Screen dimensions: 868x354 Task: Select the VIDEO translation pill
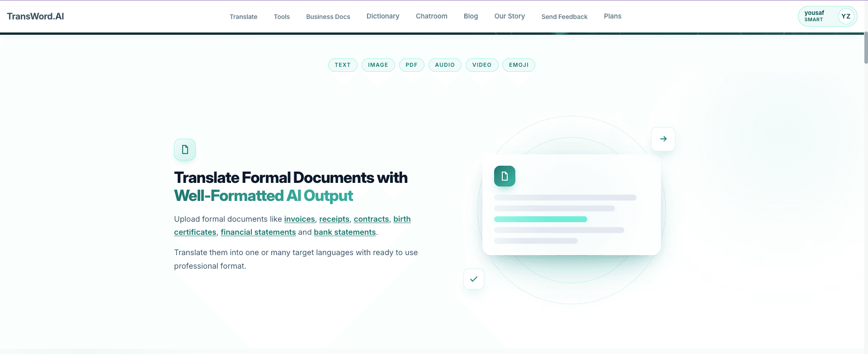[x=482, y=65]
